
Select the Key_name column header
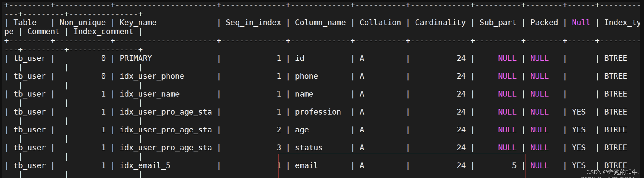pos(138,23)
